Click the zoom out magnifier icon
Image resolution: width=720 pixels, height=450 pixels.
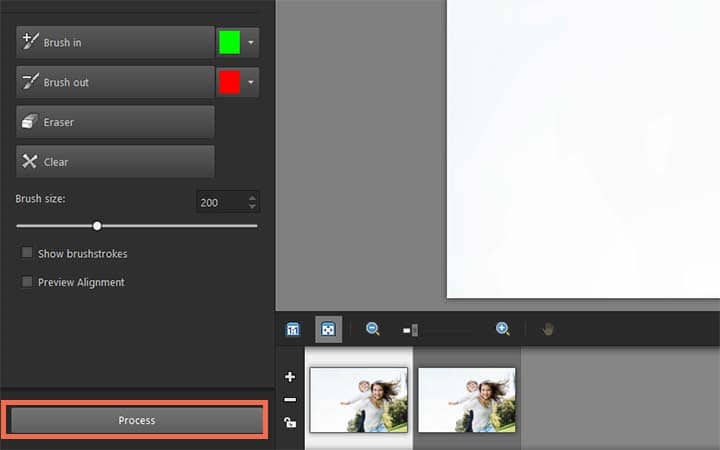tap(372, 329)
